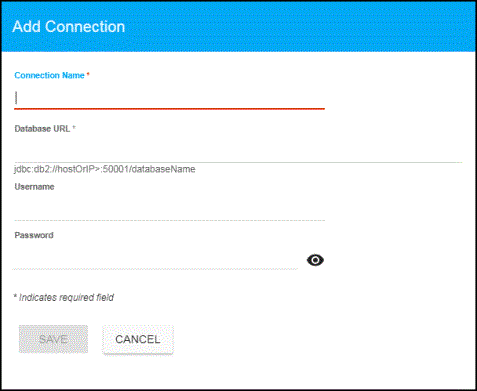Click inside the Password field

155,258
